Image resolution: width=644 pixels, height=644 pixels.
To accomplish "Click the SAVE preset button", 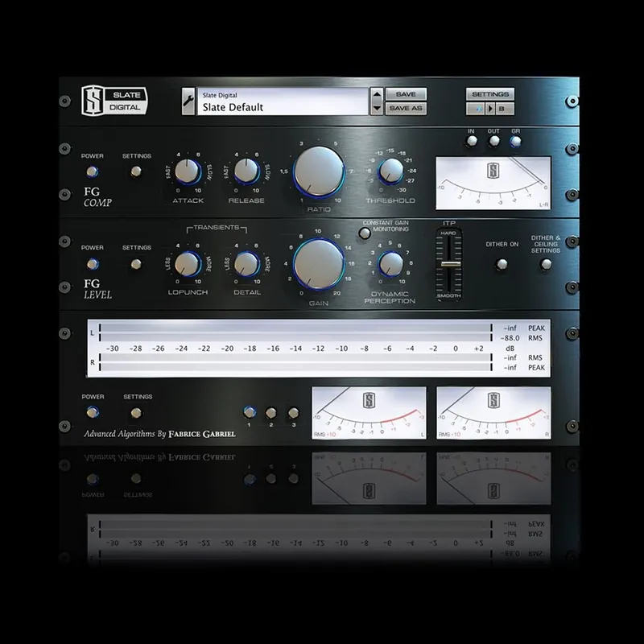I will tap(406, 94).
